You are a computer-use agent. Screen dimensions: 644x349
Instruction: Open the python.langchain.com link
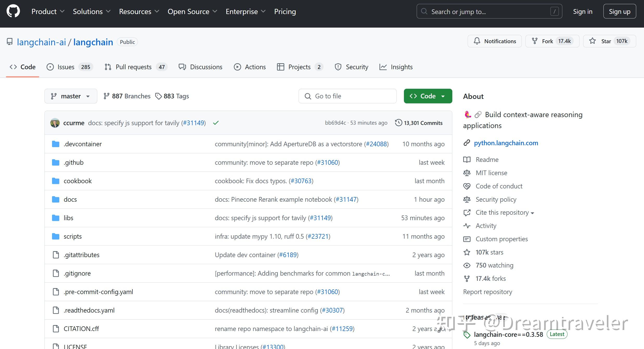(506, 143)
